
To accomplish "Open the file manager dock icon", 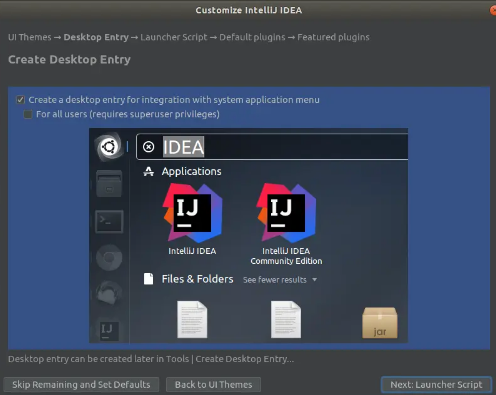I will [109, 183].
